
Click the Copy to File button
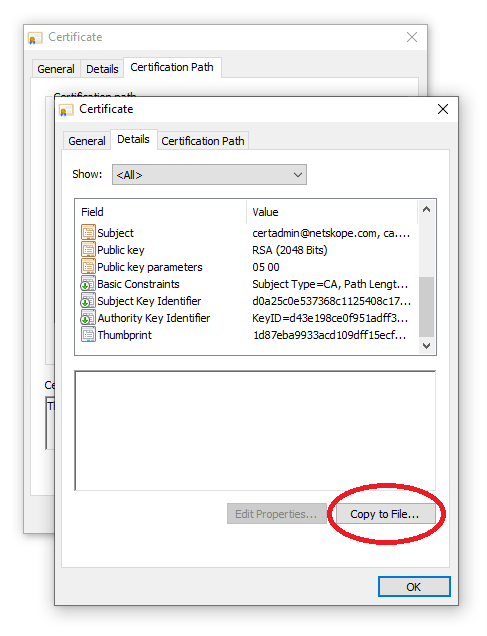point(385,514)
